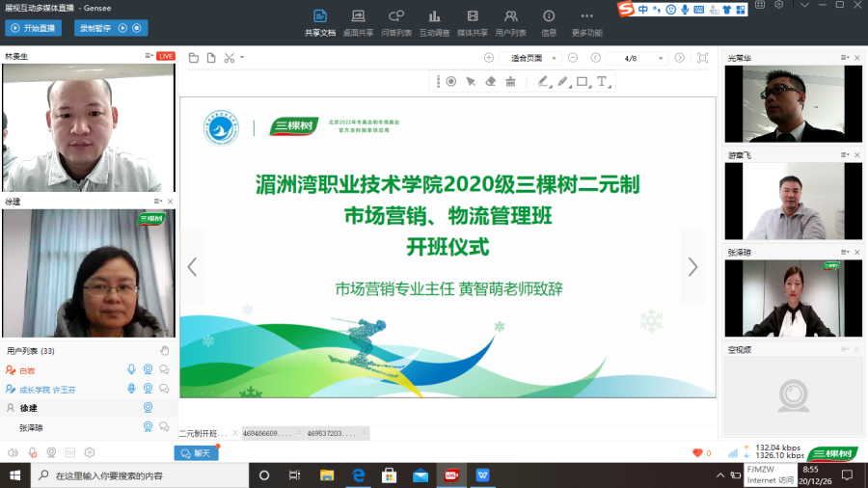Expand the scissors screenshot dropdown arrow

click(x=242, y=58)
